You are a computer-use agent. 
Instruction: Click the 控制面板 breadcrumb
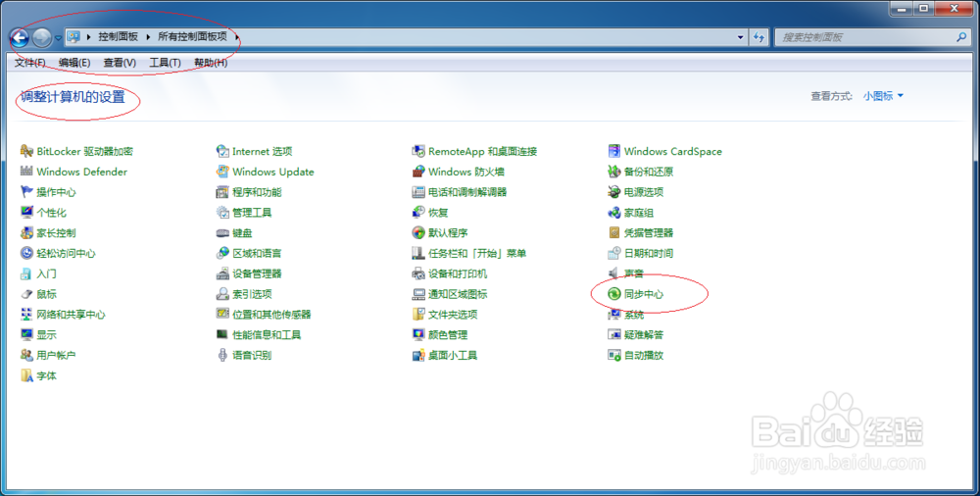coord(119,37)
